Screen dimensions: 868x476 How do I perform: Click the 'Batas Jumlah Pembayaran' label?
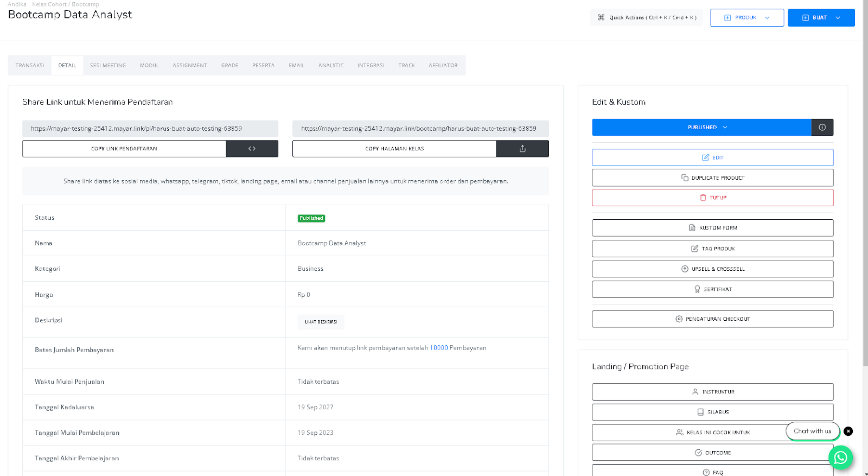pyautogui.click(x=74, y=350)
